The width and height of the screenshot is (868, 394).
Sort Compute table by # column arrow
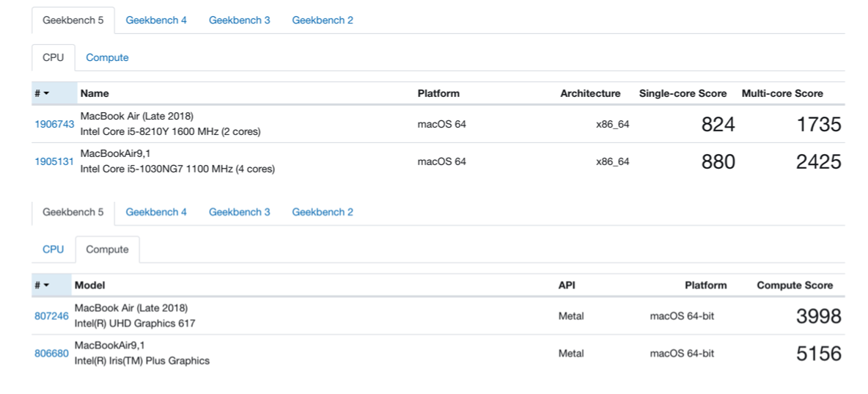coord(46,285)
